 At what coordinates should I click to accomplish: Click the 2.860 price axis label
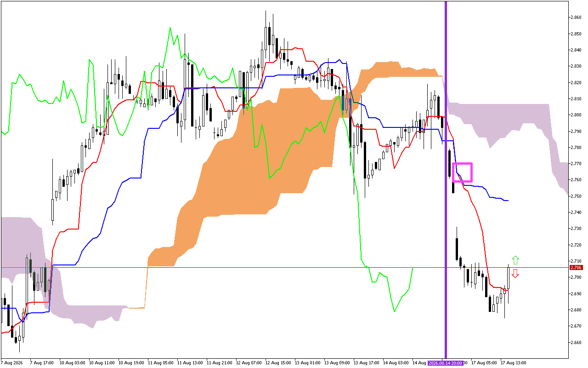(x=576, y=17)
